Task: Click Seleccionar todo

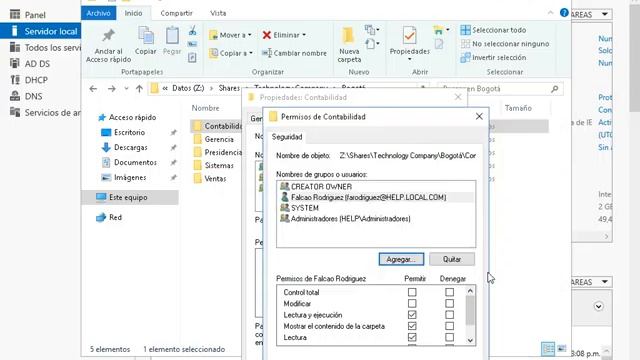Action: [493, 30]
